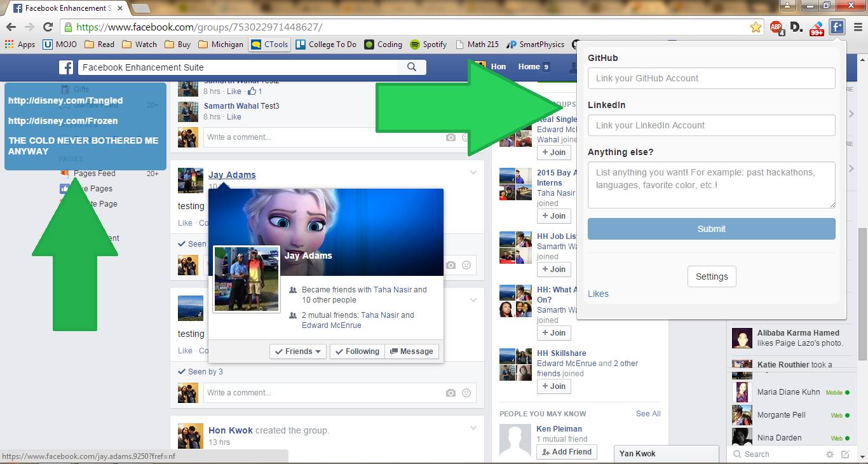This screenshot has height=464, width=868.
Task: Click camera icon in comment box above Hon Kwok post
Action: [x=451, y=393]
